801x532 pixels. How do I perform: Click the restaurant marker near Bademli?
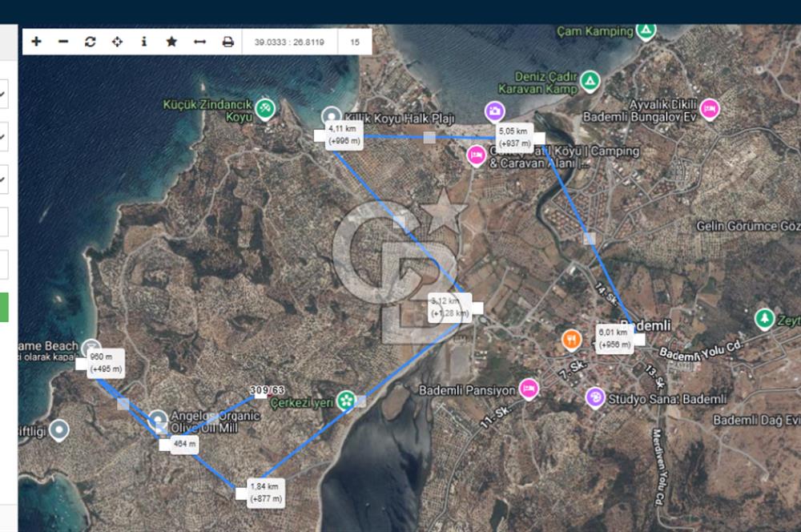571,339
